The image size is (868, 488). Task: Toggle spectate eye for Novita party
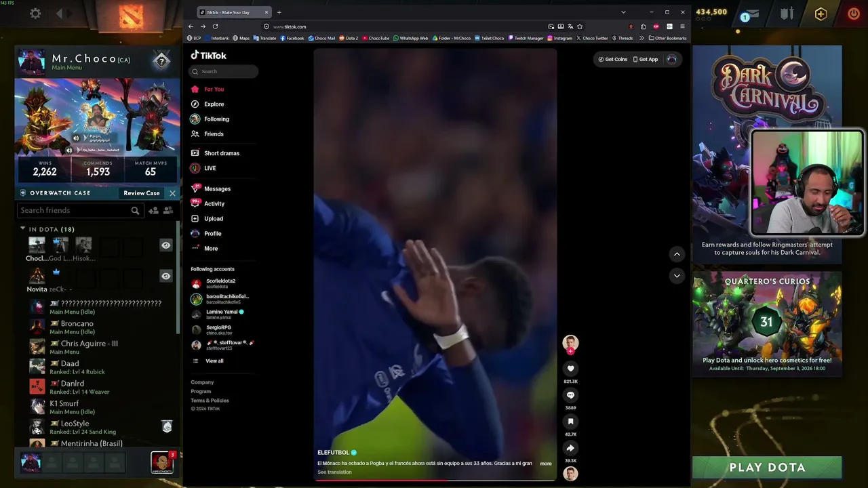pyautogui.click(x=165, y=276)
